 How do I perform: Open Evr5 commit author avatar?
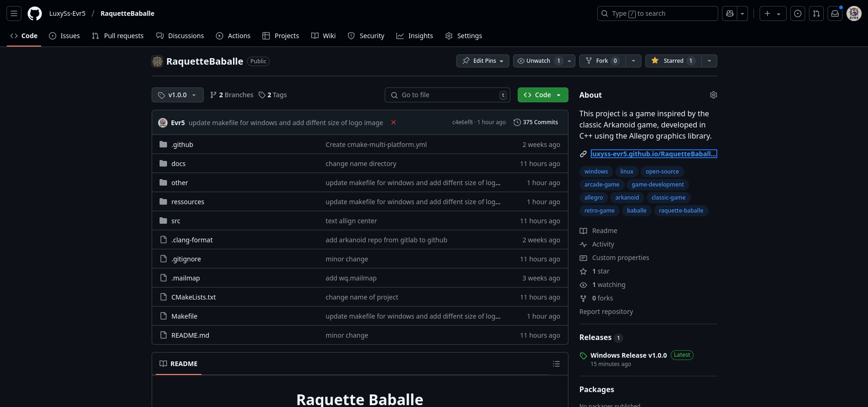pos(163,122)
